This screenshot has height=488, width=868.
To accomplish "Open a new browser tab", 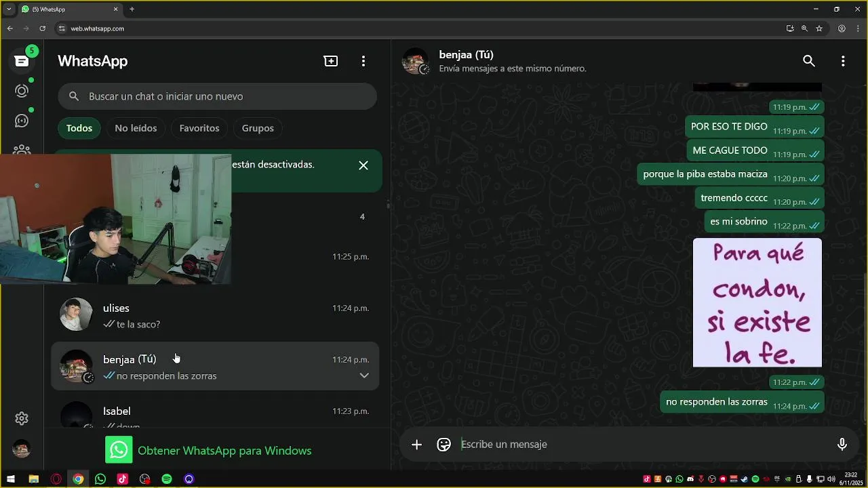I will (132, 9).
